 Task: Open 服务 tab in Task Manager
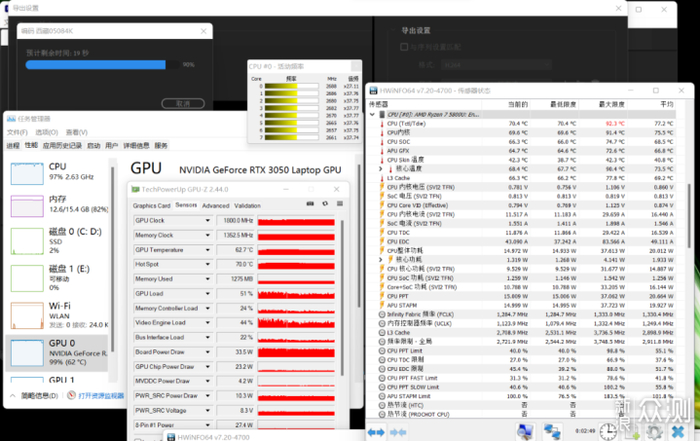click(161, 146)
